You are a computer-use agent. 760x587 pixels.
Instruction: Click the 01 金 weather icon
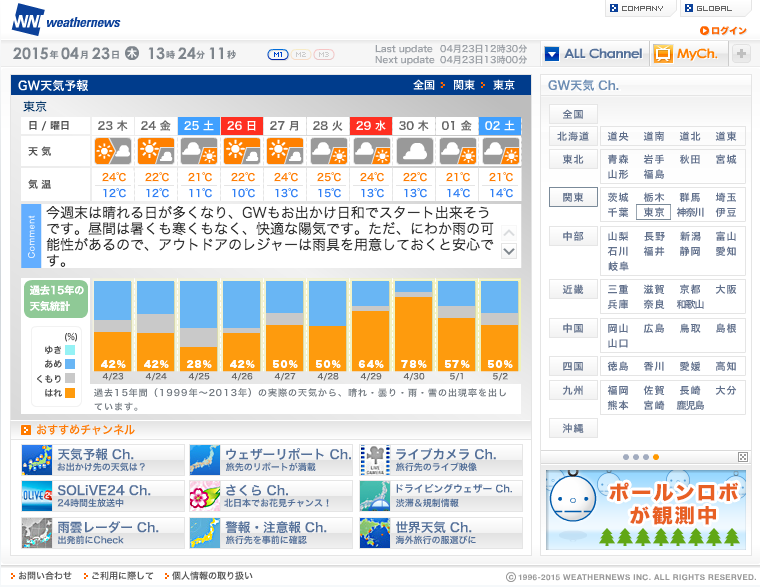458,151
